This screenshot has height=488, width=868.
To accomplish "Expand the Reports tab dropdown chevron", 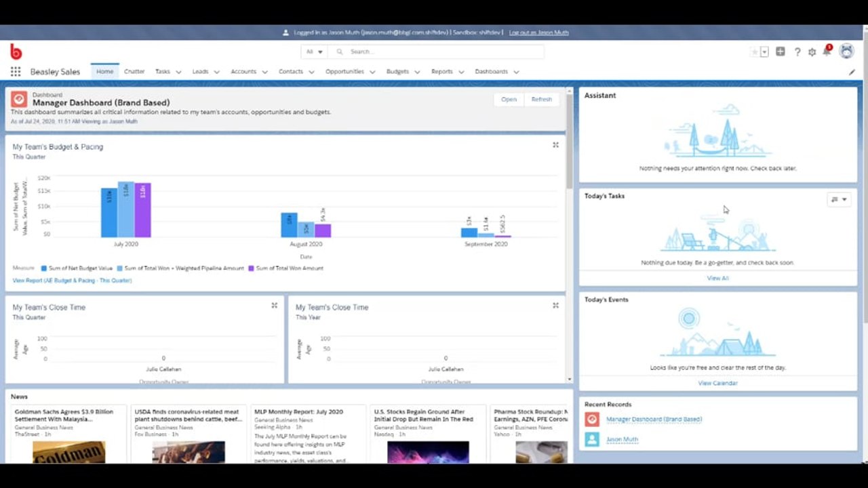I will pos(461,72).
